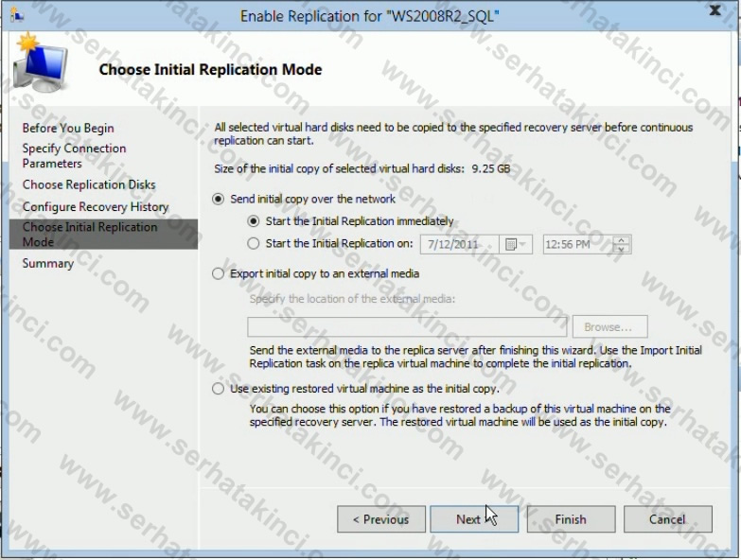Select Start the Initial Replication immediately
Image resolution: width=741 pixels, height=560 pixels.
[254, 221]
